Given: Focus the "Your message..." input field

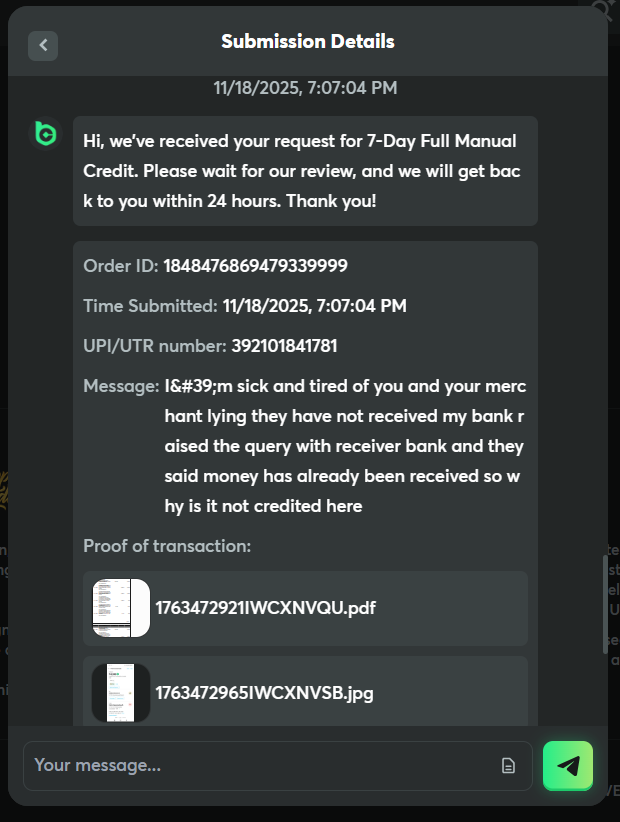Looking at the screenshot, I should [260, 766].
